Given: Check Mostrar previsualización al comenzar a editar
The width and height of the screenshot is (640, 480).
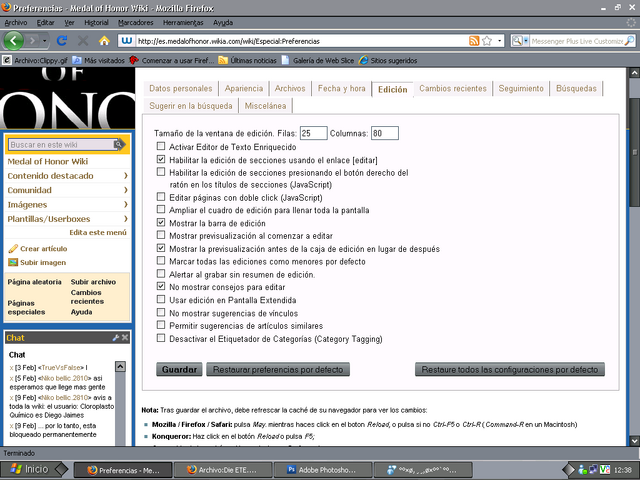Looking at the screenshot, I should pyautogui.click(x=161, y=235).
